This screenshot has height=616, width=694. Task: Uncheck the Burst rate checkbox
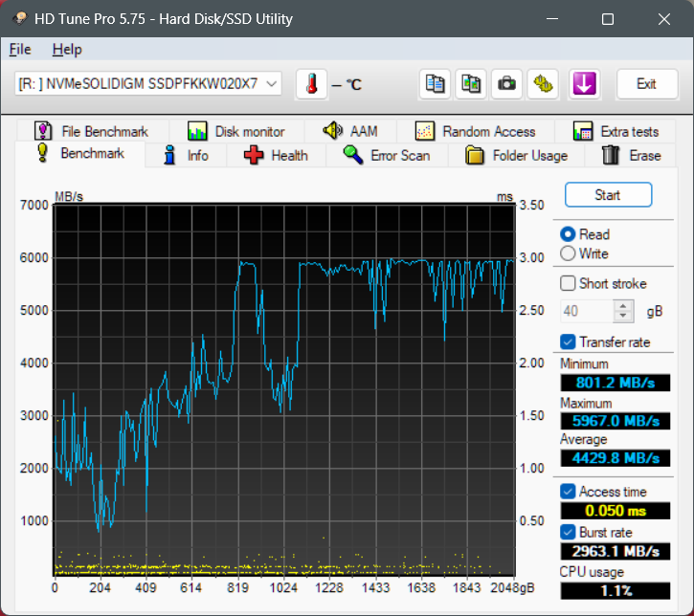pos(568,532)
